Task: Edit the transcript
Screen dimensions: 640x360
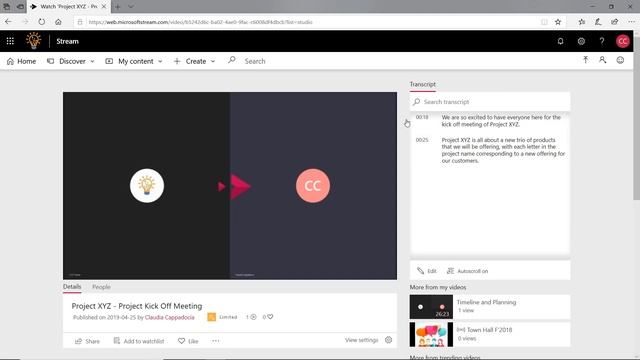Action: pyautogui.click(x=427, y=271)
